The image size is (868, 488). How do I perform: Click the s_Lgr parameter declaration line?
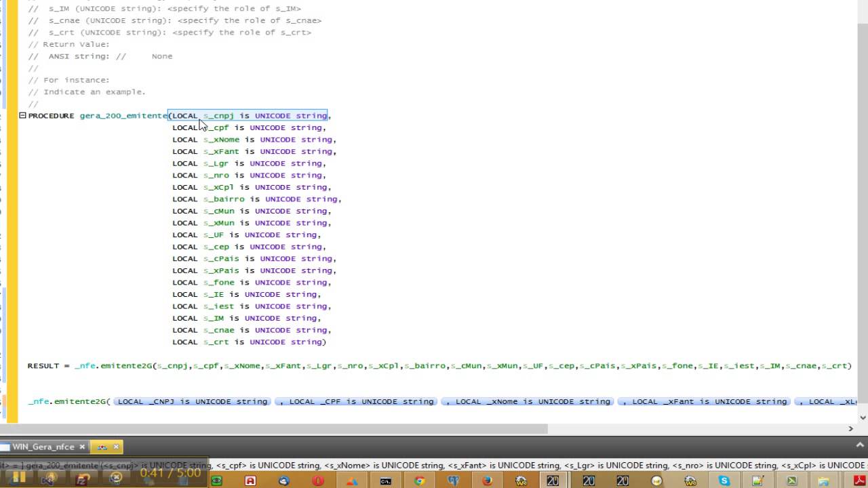tap(250, 163)
